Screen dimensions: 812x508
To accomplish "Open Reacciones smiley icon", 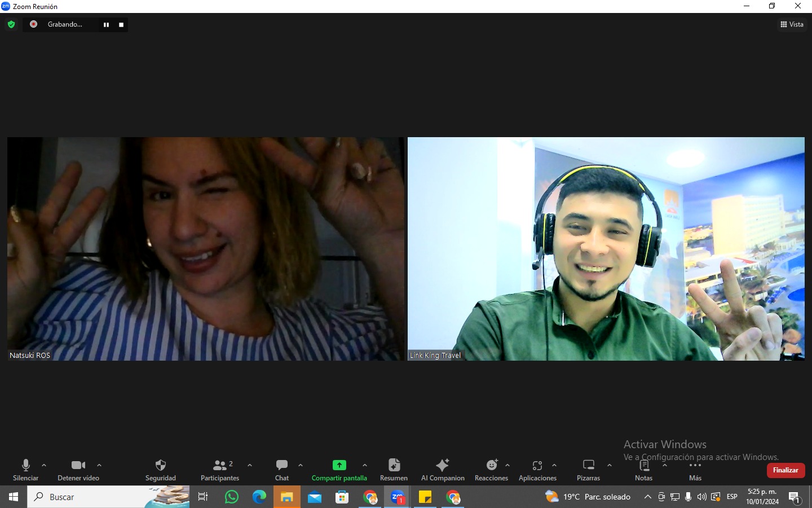I will (492, 466).
